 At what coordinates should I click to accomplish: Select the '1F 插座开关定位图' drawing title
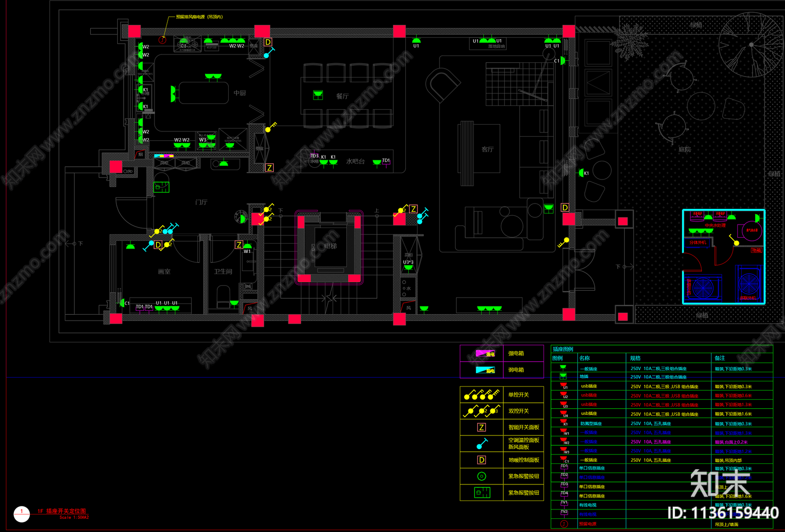(61, 511)
